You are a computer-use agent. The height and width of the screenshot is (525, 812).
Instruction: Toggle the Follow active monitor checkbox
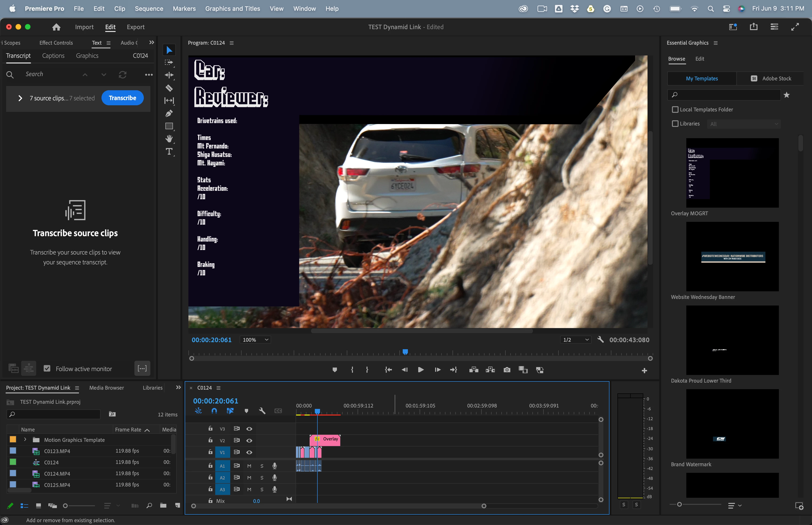47,368
